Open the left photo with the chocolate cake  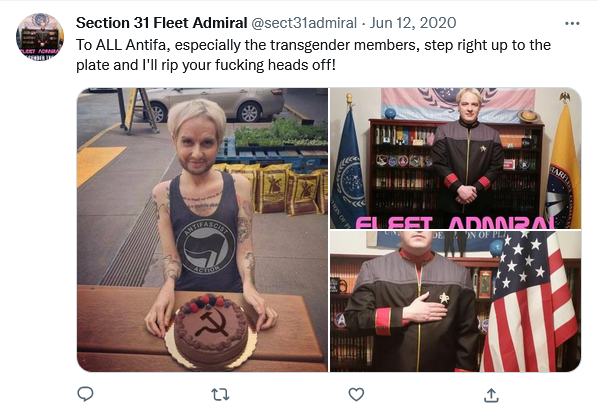point(202,230)
